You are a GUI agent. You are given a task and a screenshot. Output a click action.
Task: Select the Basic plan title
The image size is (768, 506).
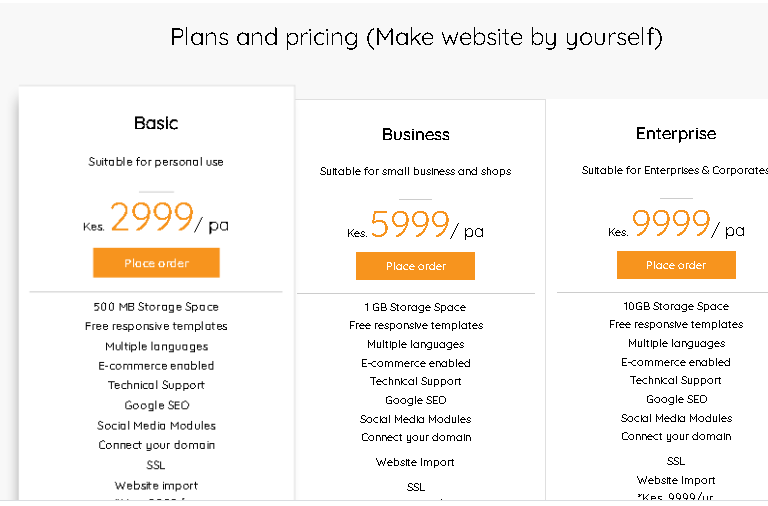156,123
